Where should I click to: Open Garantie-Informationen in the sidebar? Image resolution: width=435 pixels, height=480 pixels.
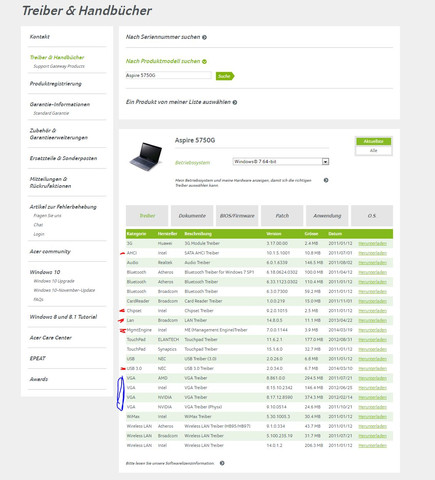60,104
